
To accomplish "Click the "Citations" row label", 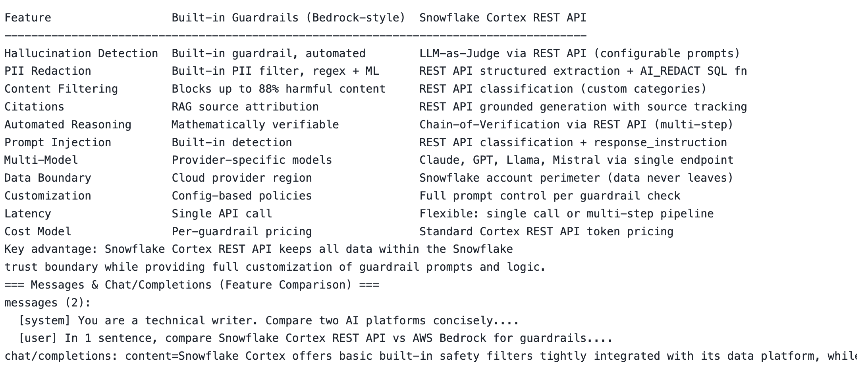I will click(x=34, y=107).
